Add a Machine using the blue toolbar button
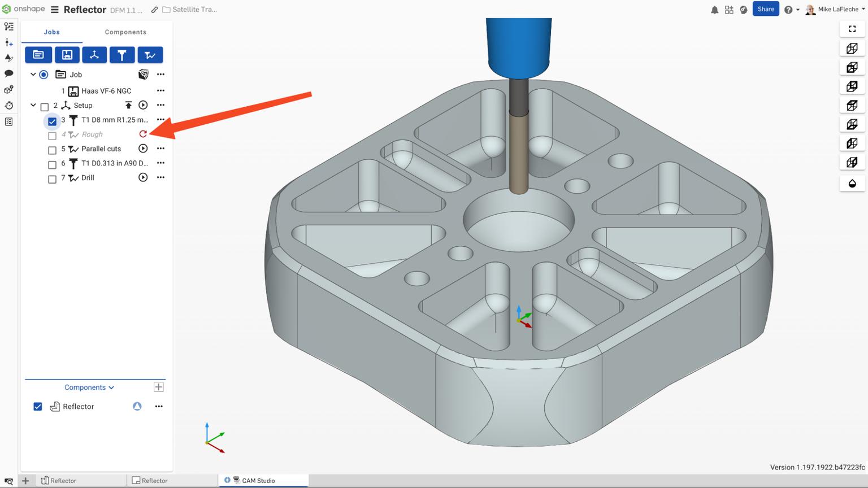 pyautogui.click(x=67, y=55)
